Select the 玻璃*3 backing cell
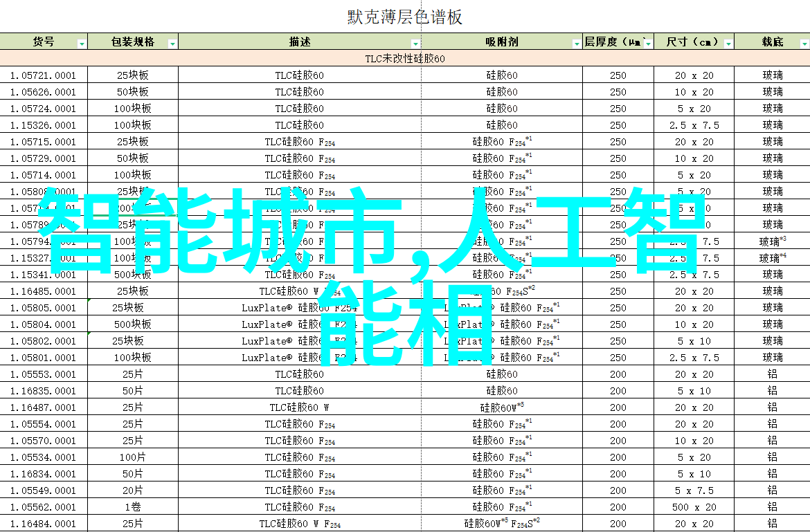This screenshot has width=810, height=532. pos(773,241)
